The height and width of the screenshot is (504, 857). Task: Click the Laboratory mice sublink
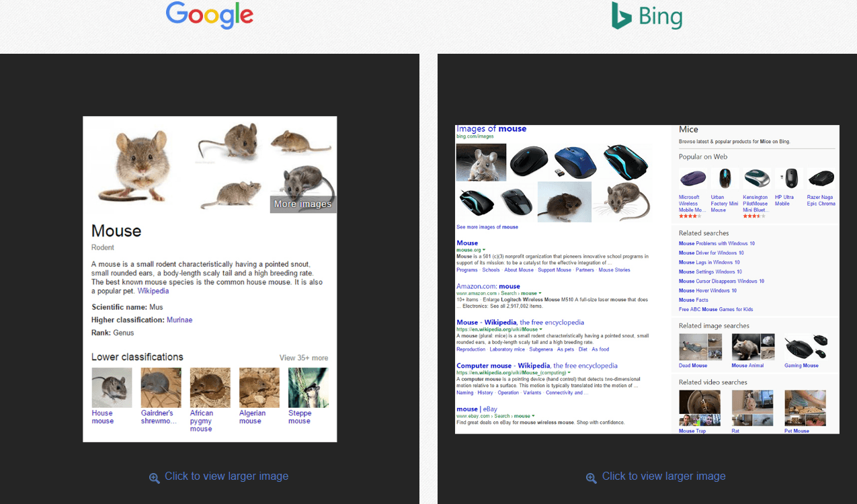click(x=507, y=349)
